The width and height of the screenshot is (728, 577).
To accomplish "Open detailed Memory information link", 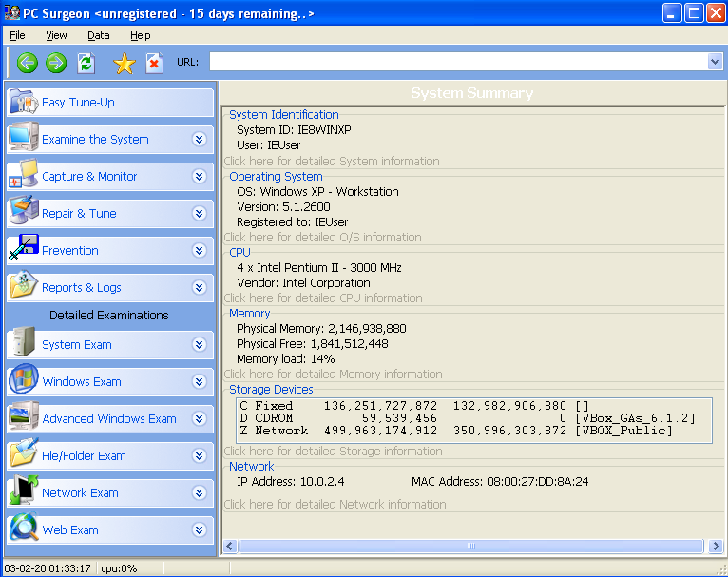I will (333, 374).
